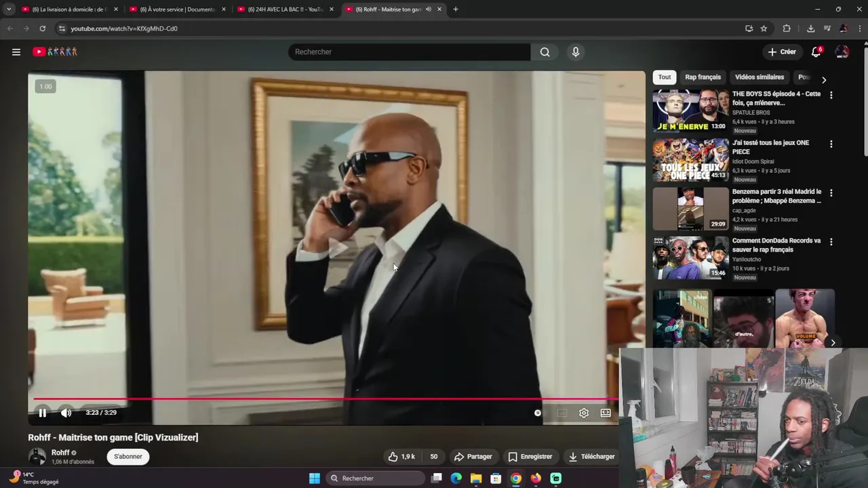Open the YouTube hamburger guide menu
The image size is (868, 488).
point(16,52)
